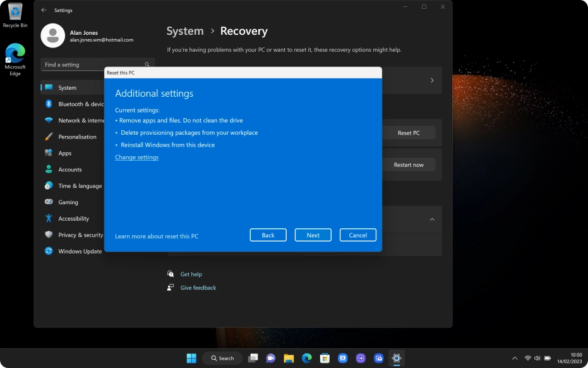Open Learn more about reset this PC

pyautogui.click(x=157, y=236)
